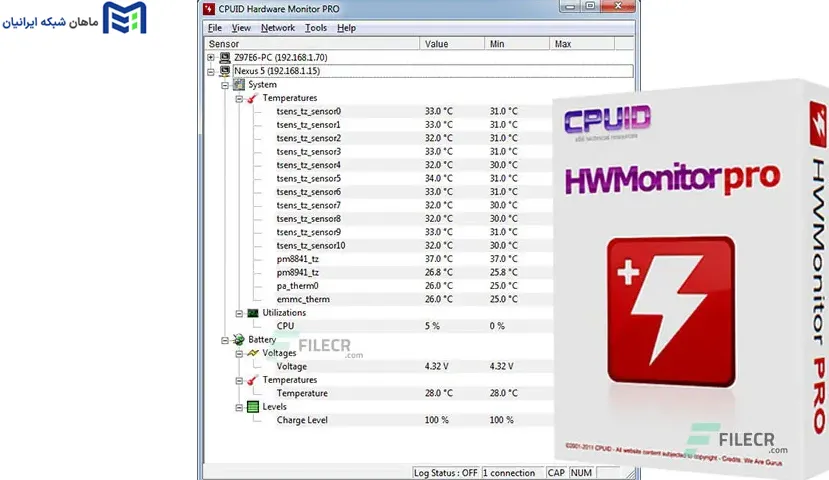Expand the Z97E6-PC node
Screen dimensions: 829x480
211,57
